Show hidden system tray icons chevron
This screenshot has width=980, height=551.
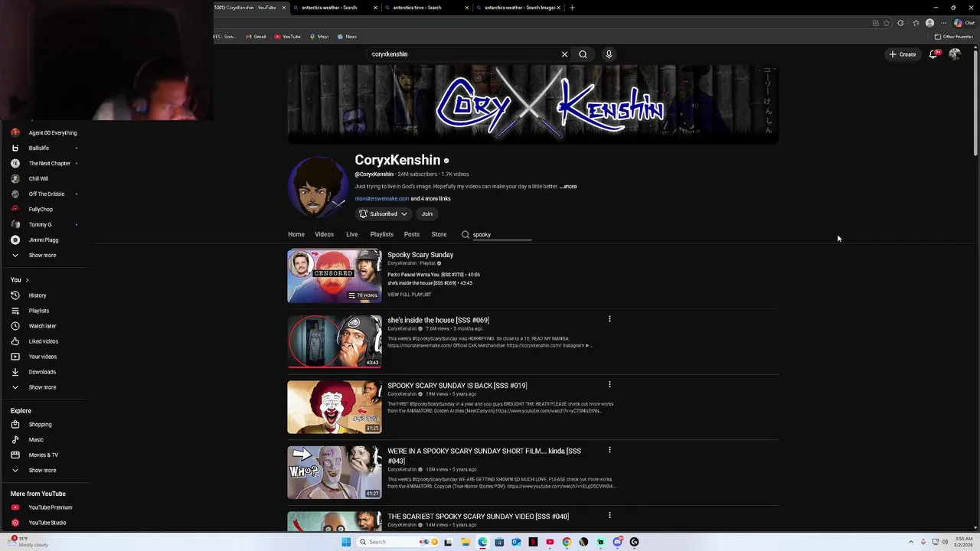pyautogui.click(x=910, y=542)
